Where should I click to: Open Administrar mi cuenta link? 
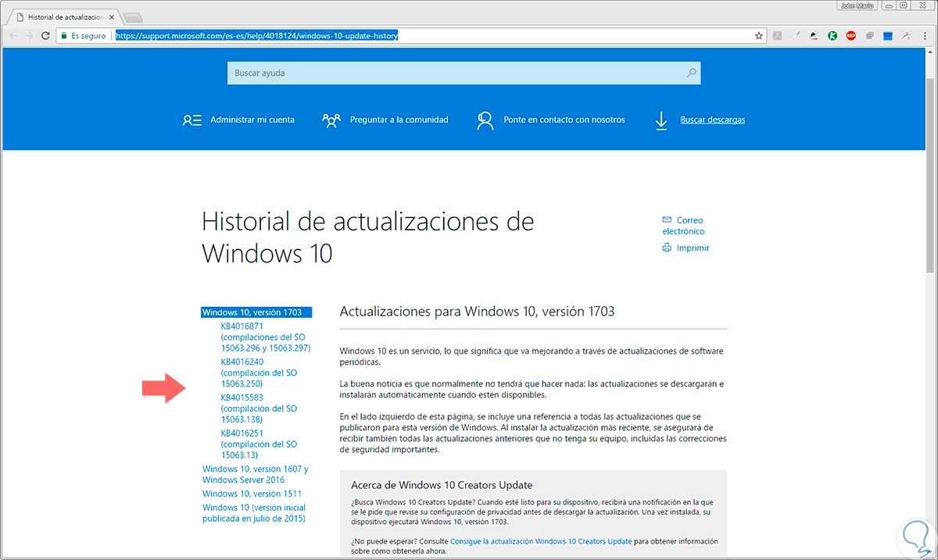coord(252,120)
